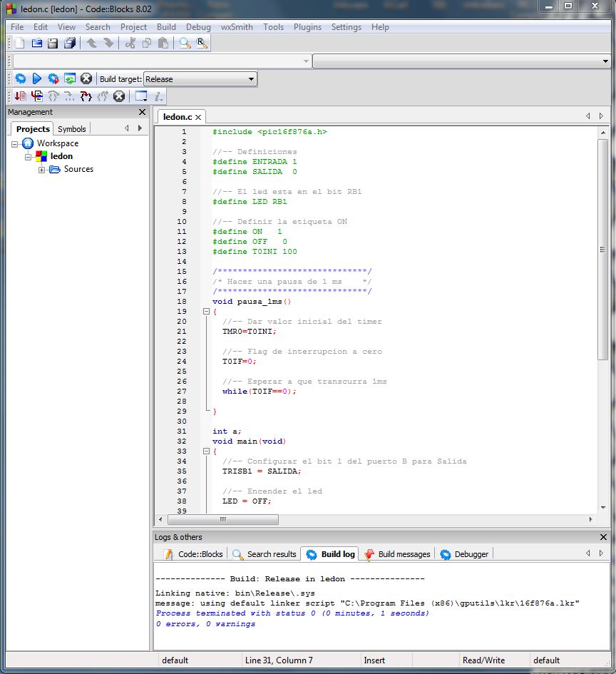The width and height of the screenshot is (616, 674).
Task: Collapse the Workspace tree node
Action: pos(16,144)
